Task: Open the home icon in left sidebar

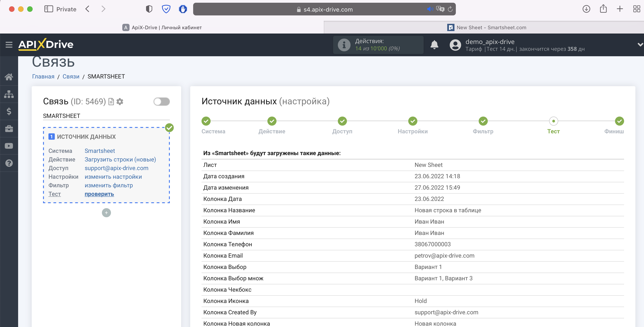Action: (x=9, y=77)
